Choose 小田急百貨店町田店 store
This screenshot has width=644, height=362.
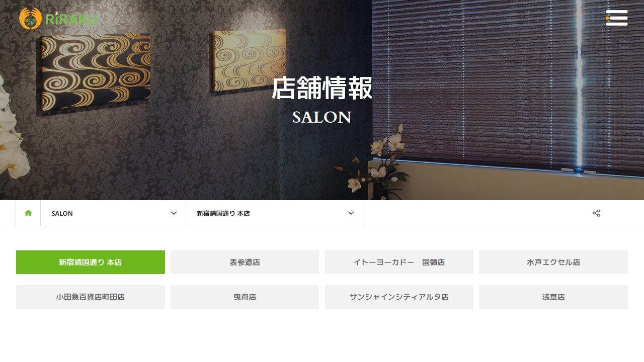[x=91, y=297]
